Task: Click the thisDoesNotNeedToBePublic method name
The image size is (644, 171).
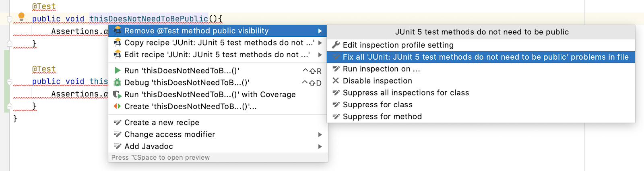Action: pyautogui.click(x=149, y=19)
